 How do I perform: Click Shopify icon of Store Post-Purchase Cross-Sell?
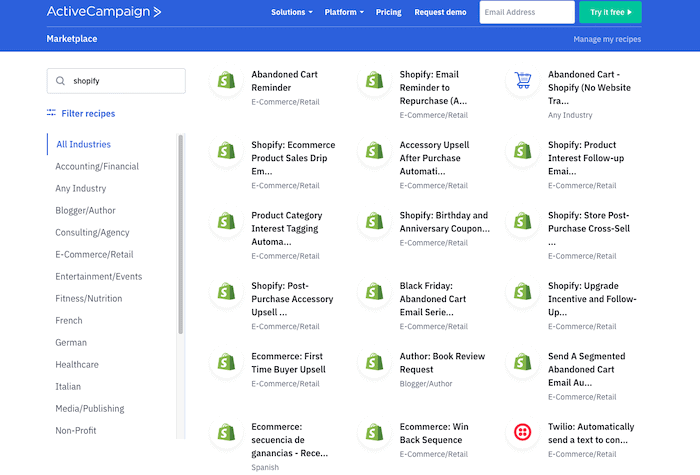523,221
